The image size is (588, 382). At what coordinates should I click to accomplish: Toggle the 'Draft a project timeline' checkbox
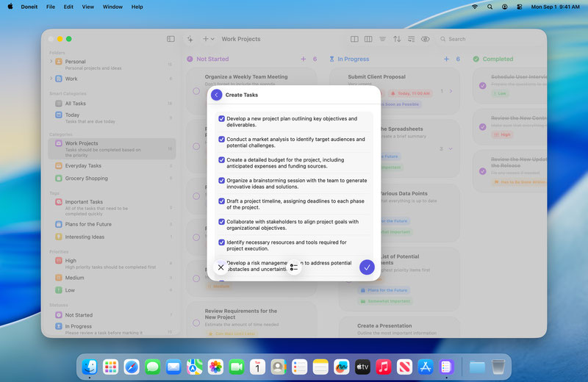pyautogui.click(x=221, y=201)
